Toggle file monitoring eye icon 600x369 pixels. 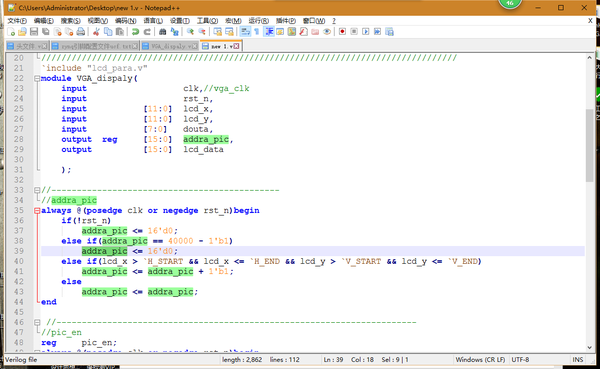click(327, 32)
